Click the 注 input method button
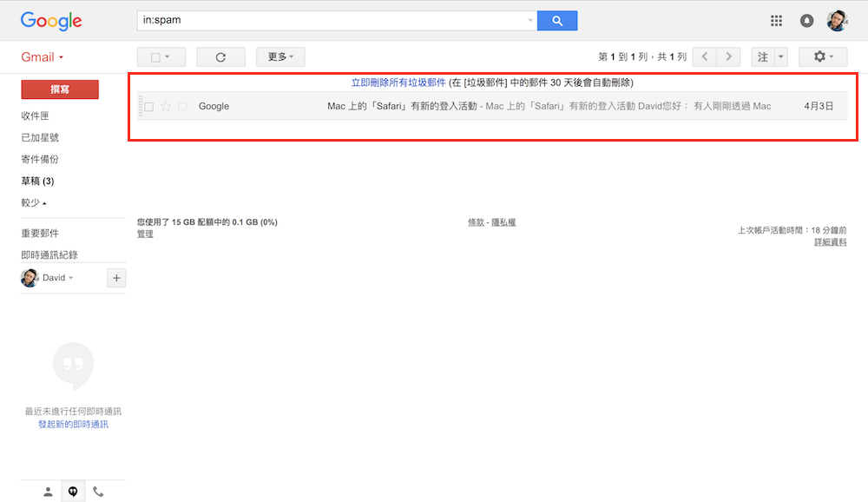868x502 pixels. coord(763,56)
